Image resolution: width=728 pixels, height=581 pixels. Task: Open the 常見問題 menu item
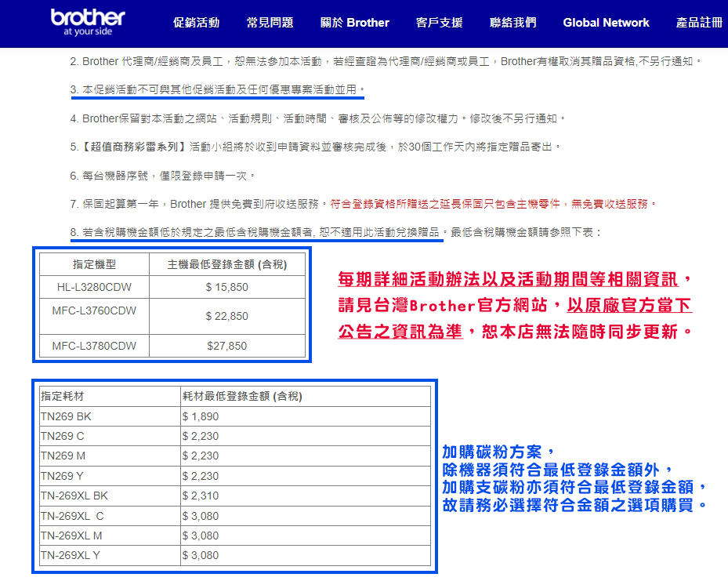coord(270,23)
